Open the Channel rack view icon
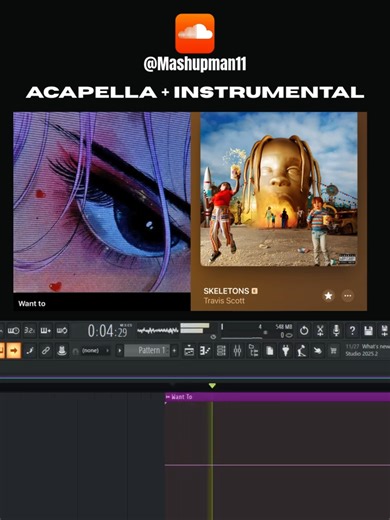Screen dimensions: 390x520 pos(221,351)
